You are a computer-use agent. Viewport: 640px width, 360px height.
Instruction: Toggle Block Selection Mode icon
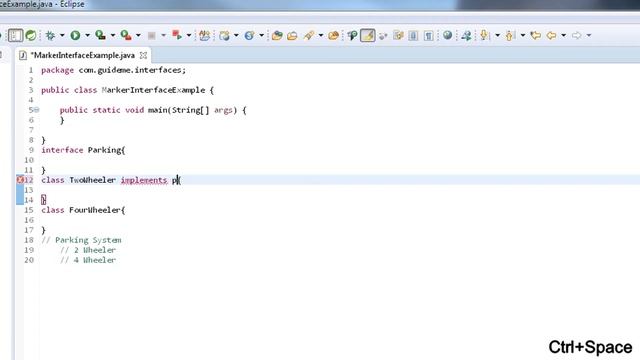click(x=398, y=36)
